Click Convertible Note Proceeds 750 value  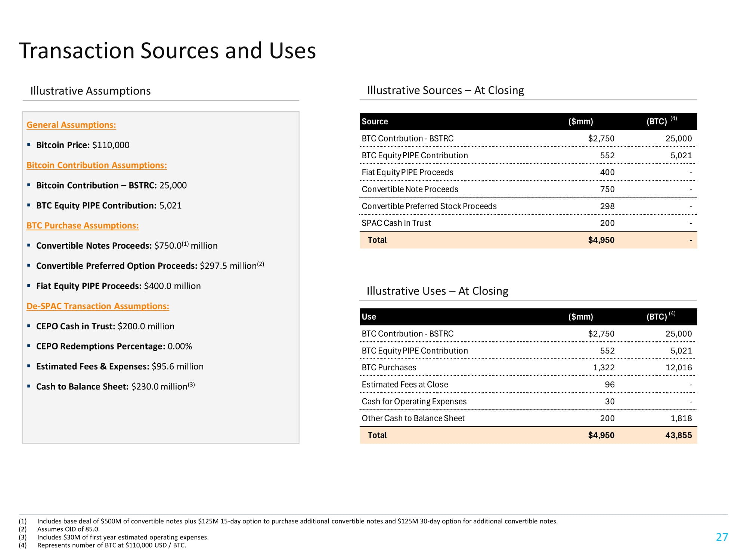pos(607,190)
